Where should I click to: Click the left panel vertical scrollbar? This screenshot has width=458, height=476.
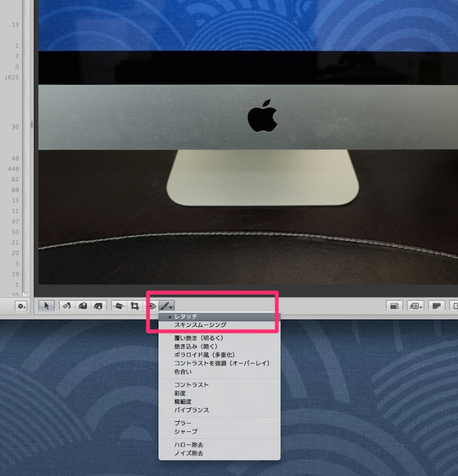pyautogui.click(x=26, y=147)
